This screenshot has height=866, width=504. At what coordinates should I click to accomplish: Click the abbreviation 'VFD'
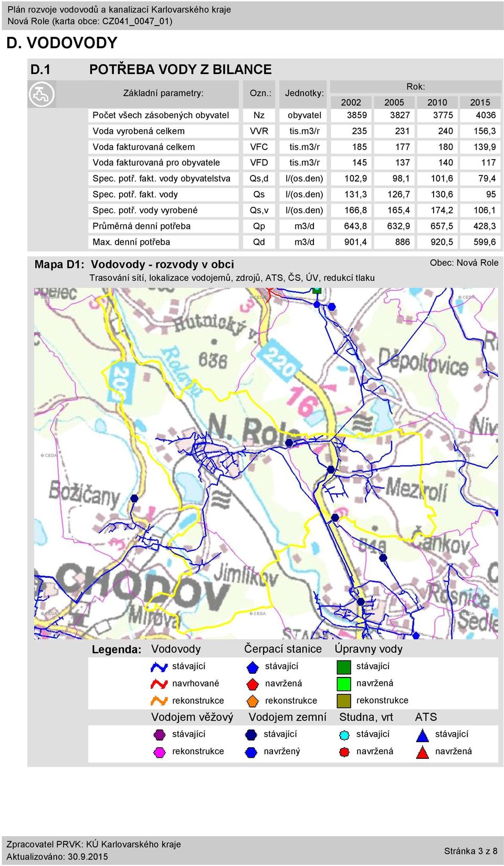point(259,162)
